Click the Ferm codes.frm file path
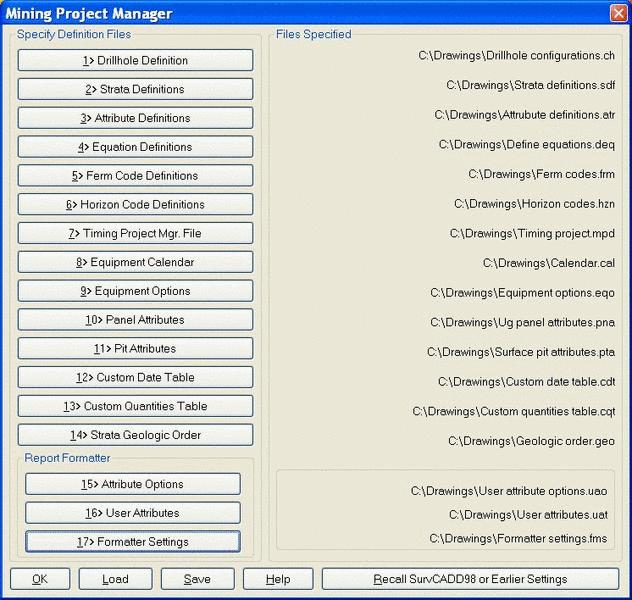The height and width of the screenshot is (600, 632). tap(541, 174)
